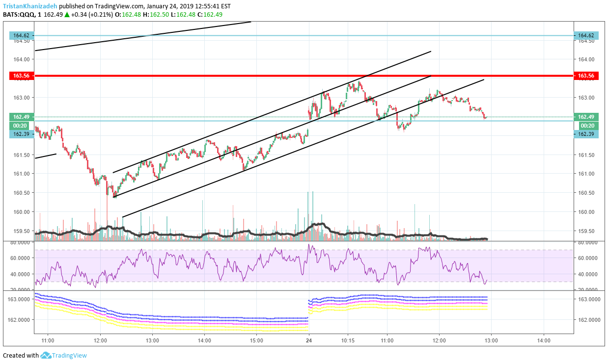Click the red 163.56 label on left scale
Screen dimensions: 608x364
[x=22, y=76]
